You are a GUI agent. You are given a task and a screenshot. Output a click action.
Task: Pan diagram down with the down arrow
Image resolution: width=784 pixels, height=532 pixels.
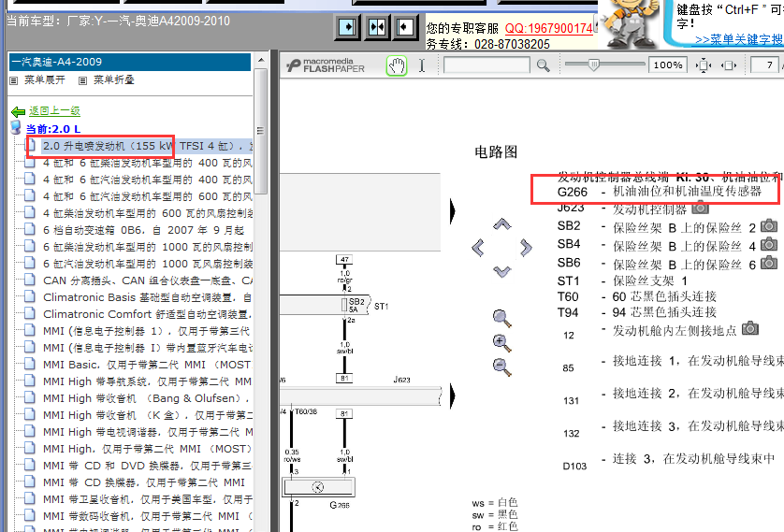coord(502,271)
